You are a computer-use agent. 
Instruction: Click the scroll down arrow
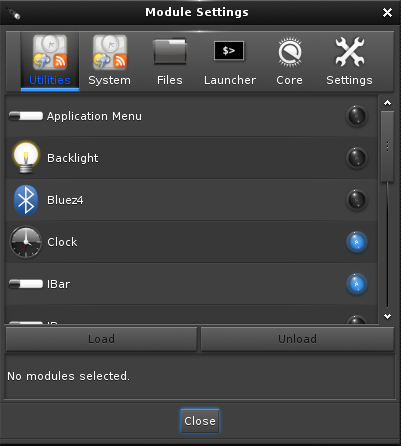[387, 316]
